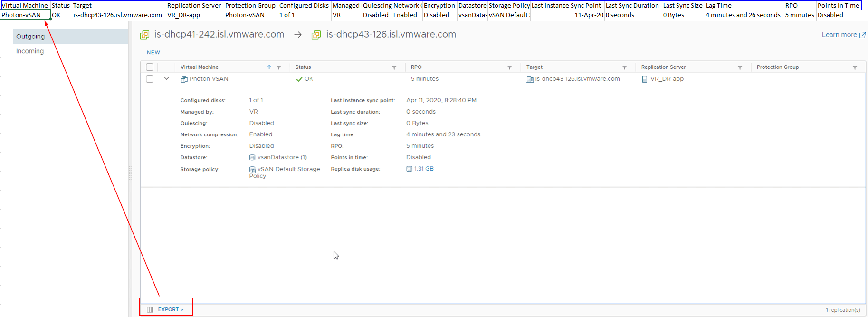The height and width of the screenshot is (317, 868).
Task: Filter the RPO column in the grid
Action: [x=509, y=67]
